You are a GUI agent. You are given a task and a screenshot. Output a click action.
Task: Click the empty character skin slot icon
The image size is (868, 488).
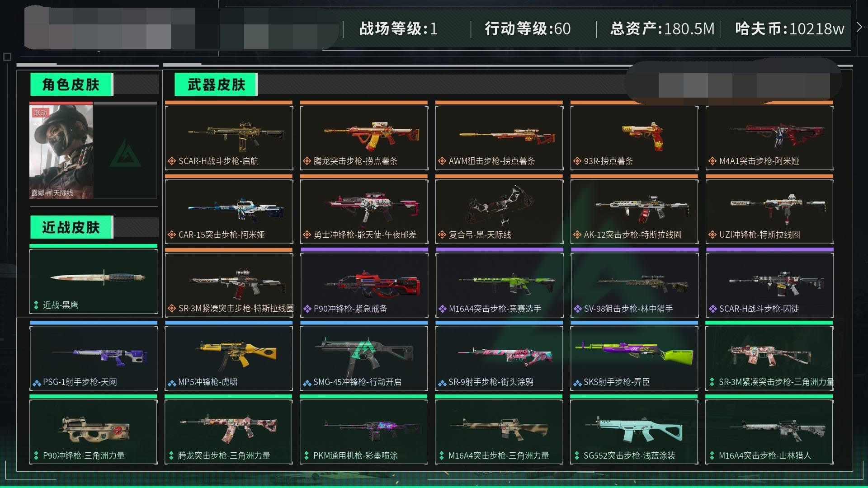[125, 152]
